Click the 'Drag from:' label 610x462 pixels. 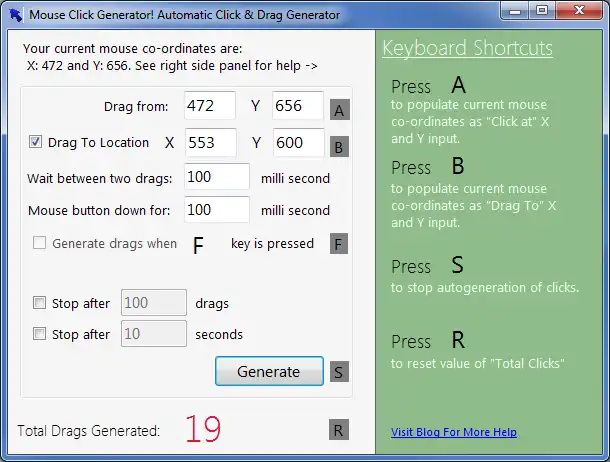click(x=136, y=107)
